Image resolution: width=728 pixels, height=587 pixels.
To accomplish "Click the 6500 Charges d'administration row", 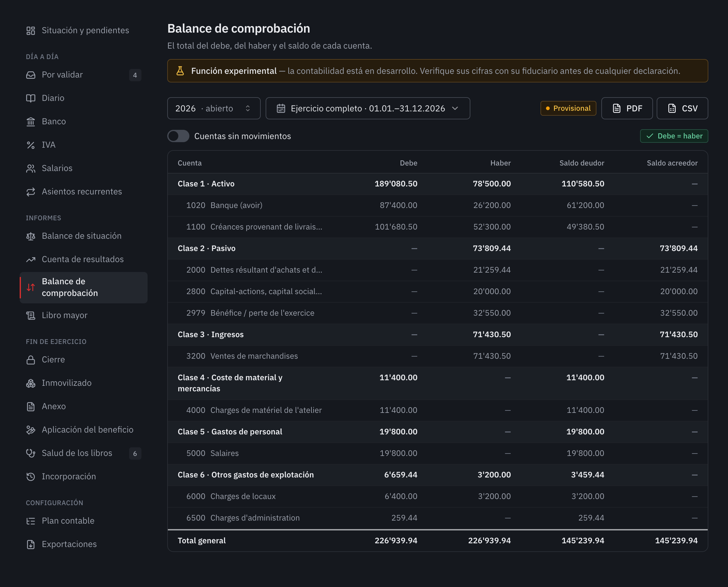I will point(437,518).
